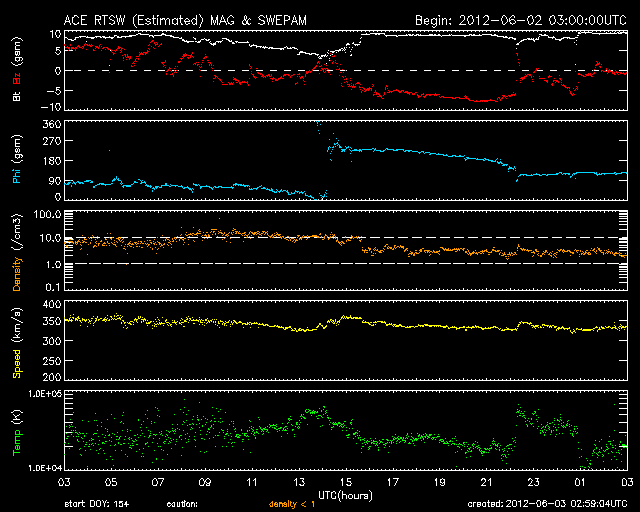The height and width of the screenshot is (512, 640).
Task: Click the 100.0 tick on the Density axis
Action: pos(48,214)
